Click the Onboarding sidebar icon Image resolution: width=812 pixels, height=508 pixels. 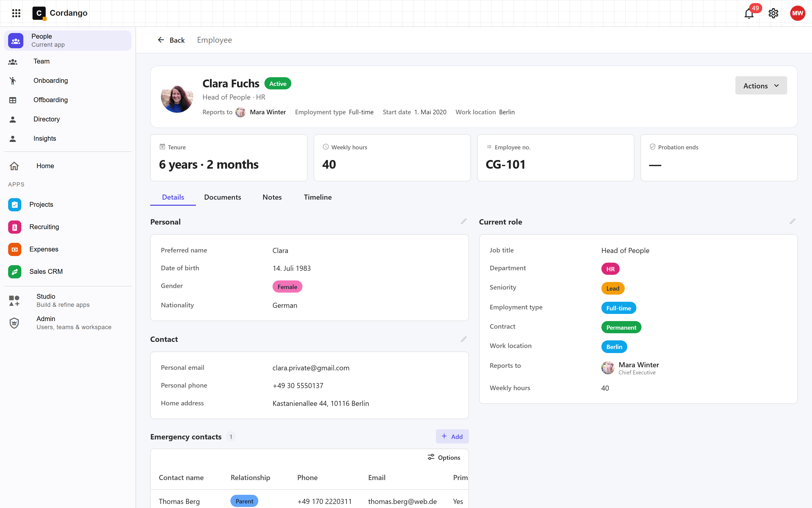pos(13,81)
